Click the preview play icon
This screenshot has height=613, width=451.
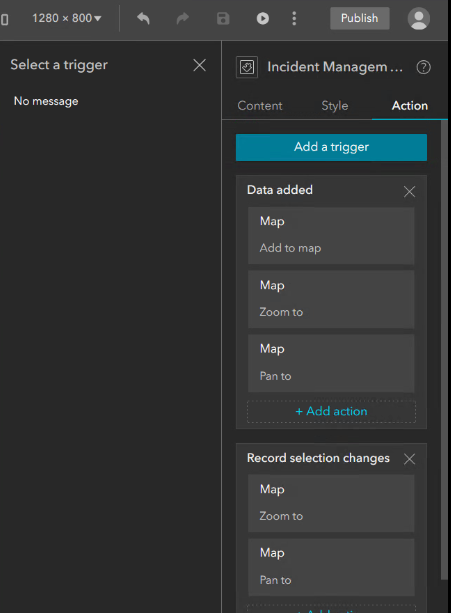click(263, 18)
